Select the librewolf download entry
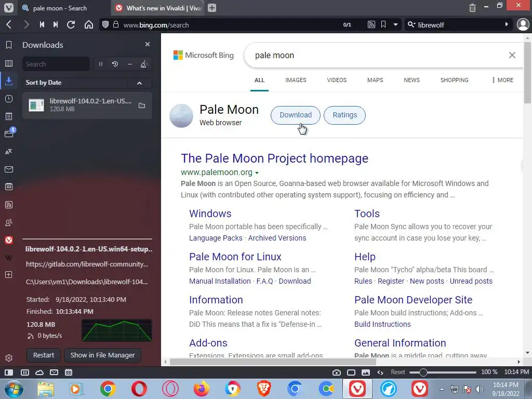 point(87,105)
